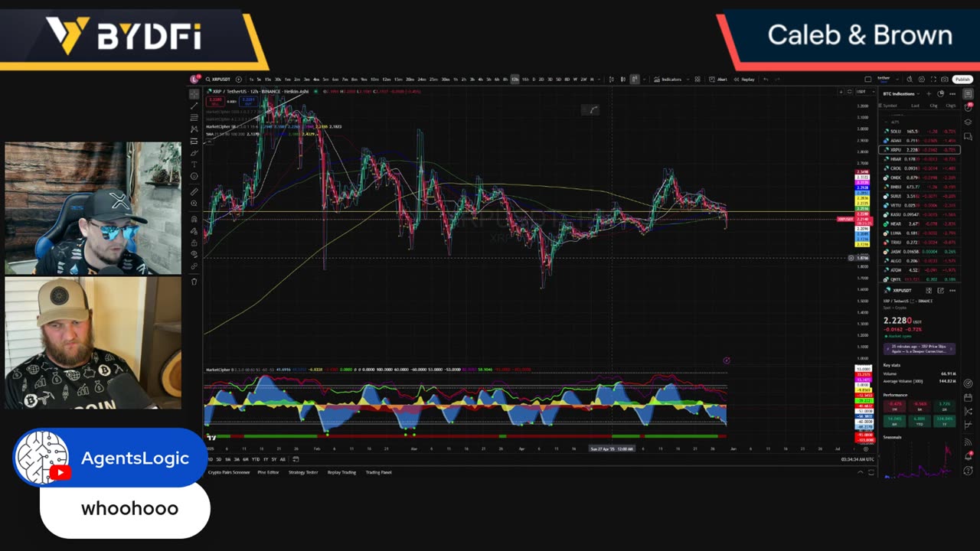The height and width of the screenshot is (551, 980).
Task: Open the layout setup rectangle icon
Action: [867, 79]
